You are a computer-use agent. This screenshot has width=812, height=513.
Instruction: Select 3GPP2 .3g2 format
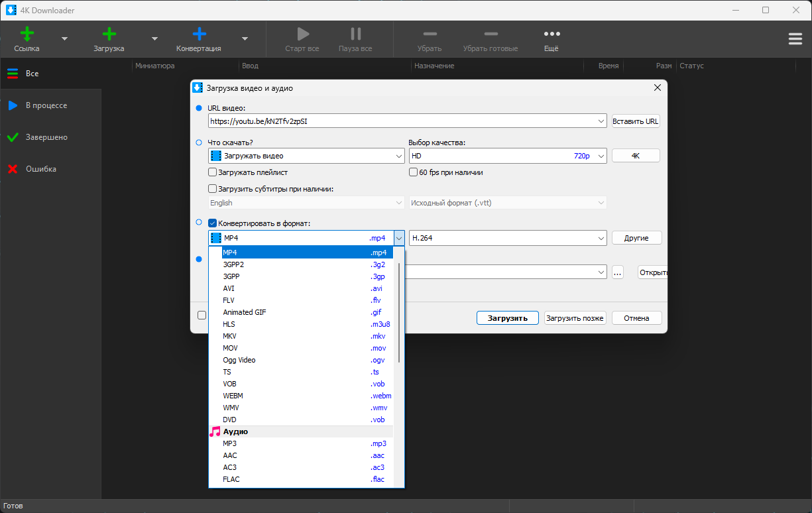pyautogui.click(x=301, y=264)
